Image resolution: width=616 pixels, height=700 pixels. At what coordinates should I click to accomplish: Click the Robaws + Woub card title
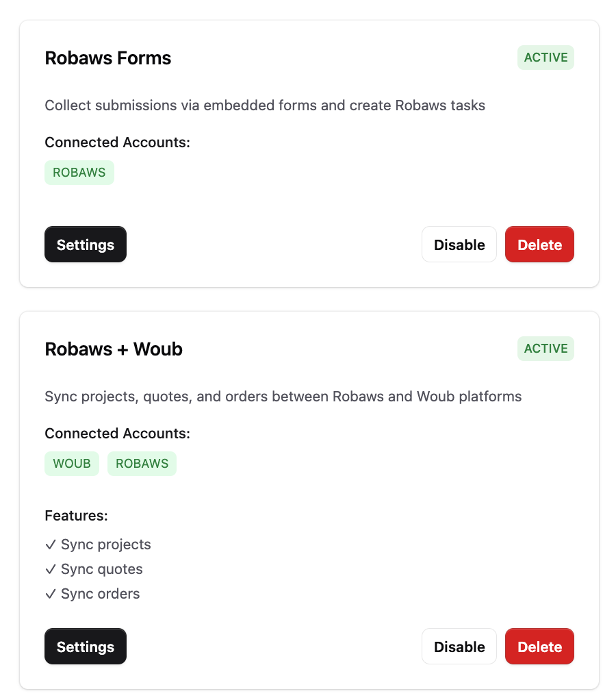(114, 349)
